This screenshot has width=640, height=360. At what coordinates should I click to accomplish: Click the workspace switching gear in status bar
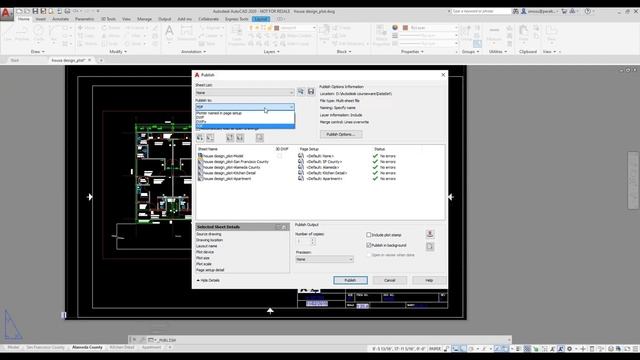point(569,349)
